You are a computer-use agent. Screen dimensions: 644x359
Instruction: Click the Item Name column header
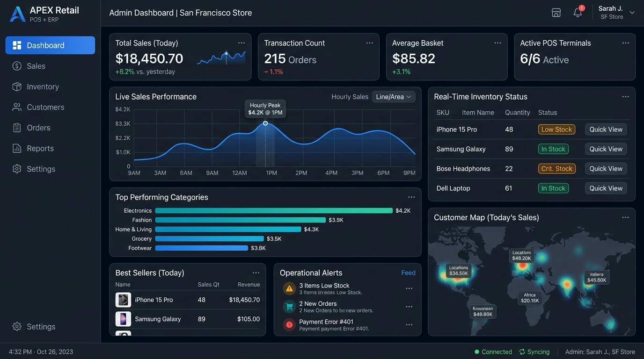(478, 113)
